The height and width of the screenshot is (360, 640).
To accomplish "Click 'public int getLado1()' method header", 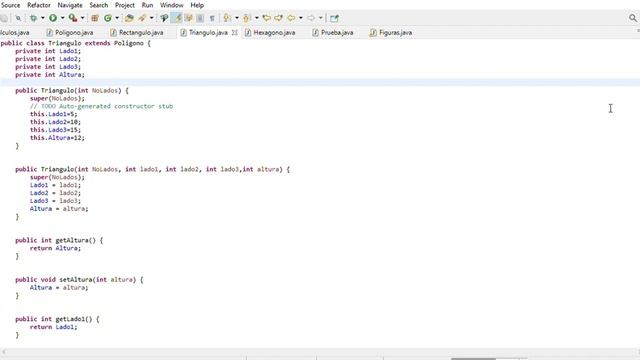I will [57, 319].
